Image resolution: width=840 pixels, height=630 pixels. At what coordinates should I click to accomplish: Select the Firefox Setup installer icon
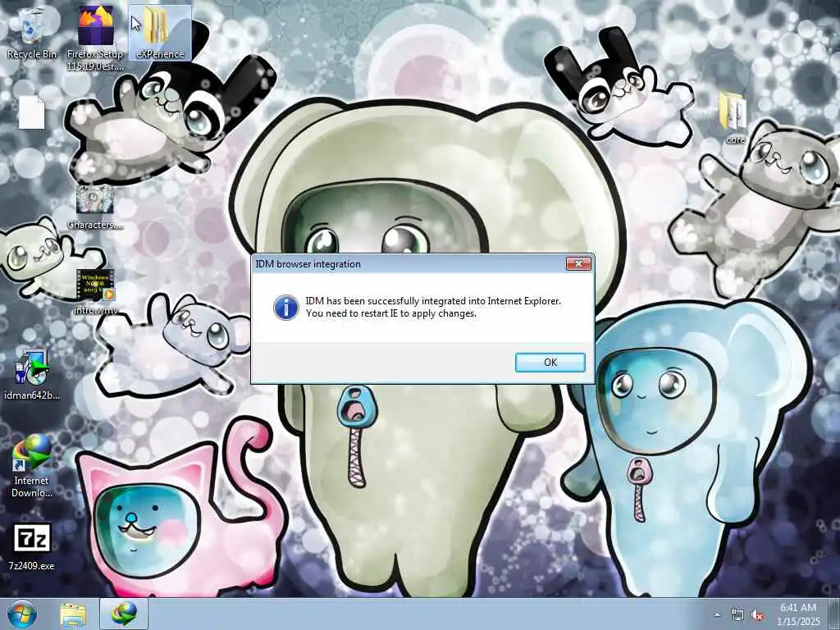(x=95, y=38)
